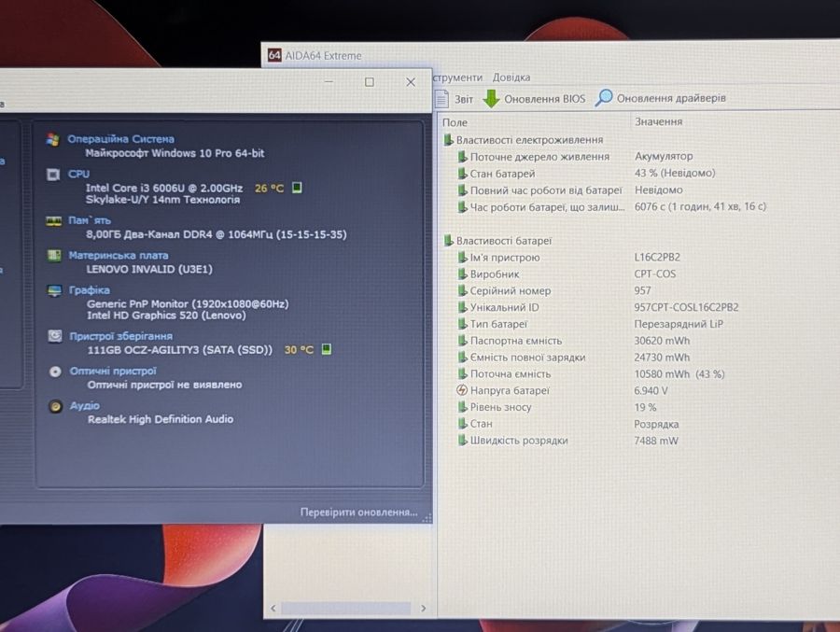This screenshot has width=840, height=632.
Task: Click the icon beside Швидкість розрядки
Action: tap(462, 440)
